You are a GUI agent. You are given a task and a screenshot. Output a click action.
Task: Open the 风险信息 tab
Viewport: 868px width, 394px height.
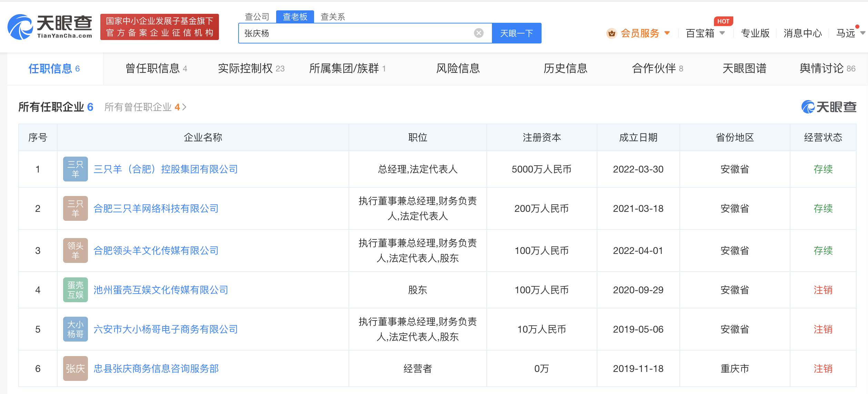[458, 68]
